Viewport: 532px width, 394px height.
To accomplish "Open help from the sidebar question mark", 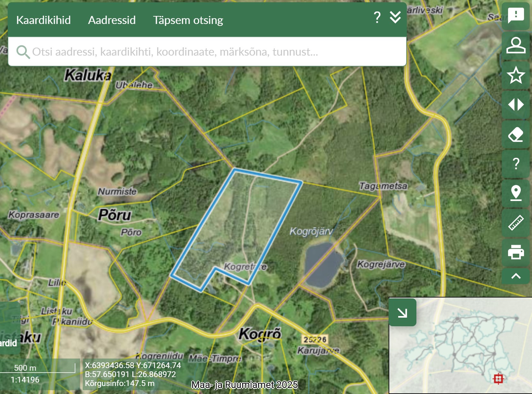I will (x=516, y=164).
